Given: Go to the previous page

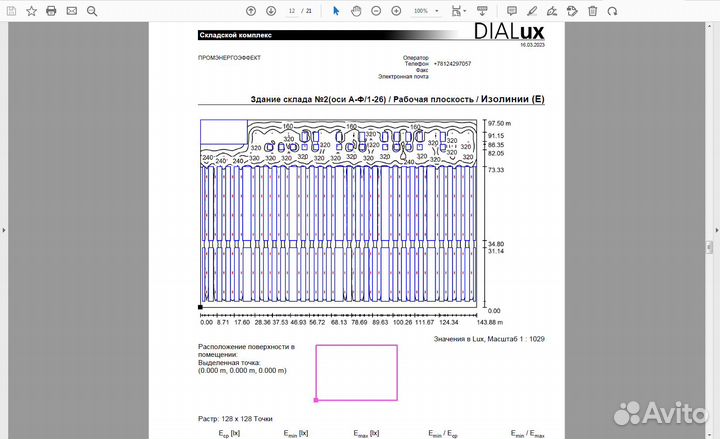Looking at the screenshot, I should [x=250, y=11].
